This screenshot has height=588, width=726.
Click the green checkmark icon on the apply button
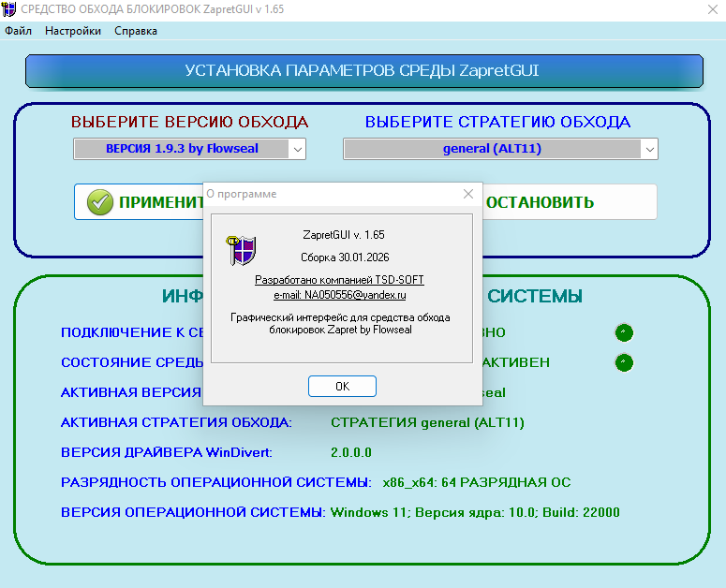(x=99, y=202)
